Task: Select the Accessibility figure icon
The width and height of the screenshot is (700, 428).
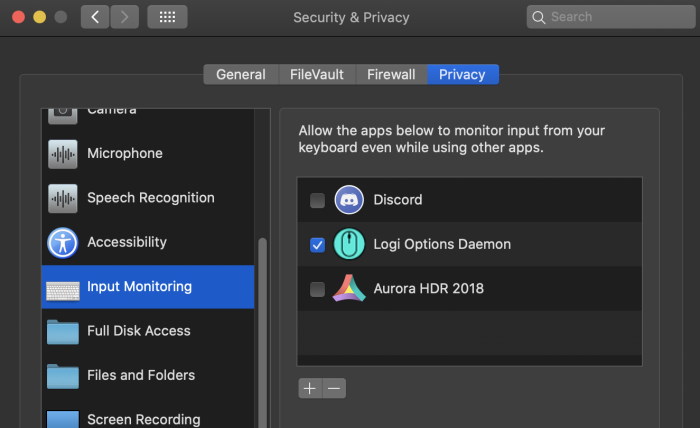Action: 62,243
